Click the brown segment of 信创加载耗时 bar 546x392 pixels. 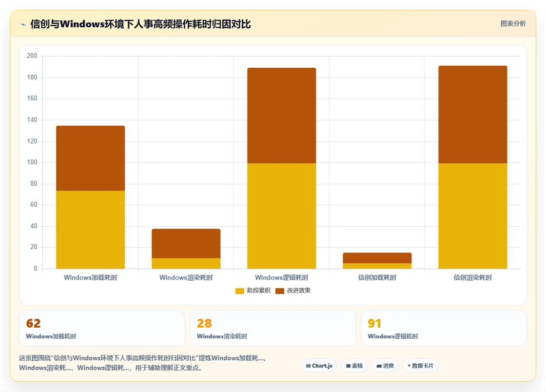point(377,258)
